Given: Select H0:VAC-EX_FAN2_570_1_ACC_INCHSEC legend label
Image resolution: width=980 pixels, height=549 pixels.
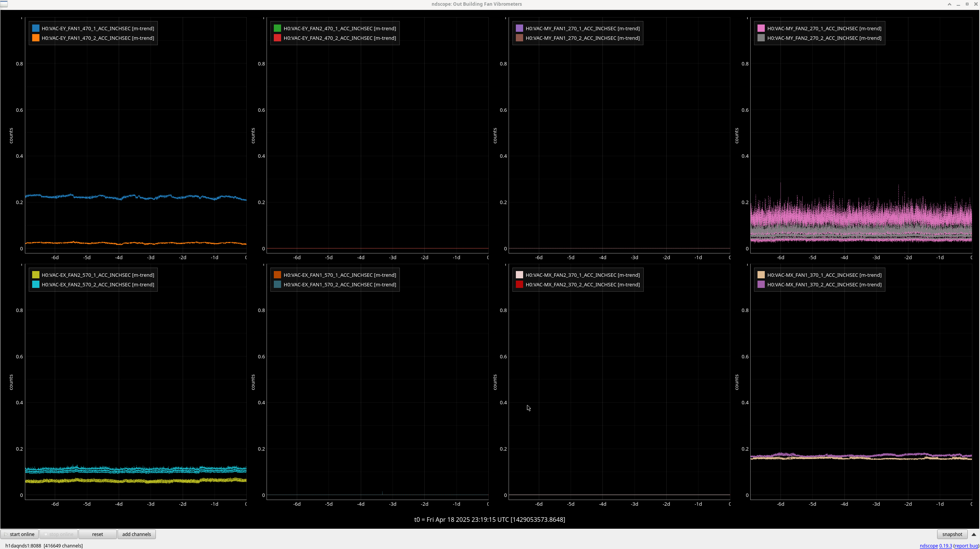Looking at the screenshot, I should pyautogui.click(x=98, y=275).
